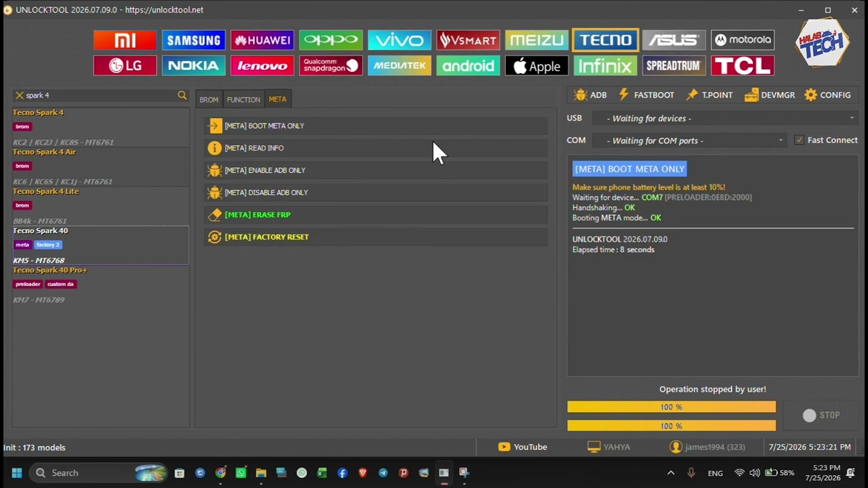Screen dimensions: 868x488
Task: Select the Samsung brand logo
Action: [193, 40]
